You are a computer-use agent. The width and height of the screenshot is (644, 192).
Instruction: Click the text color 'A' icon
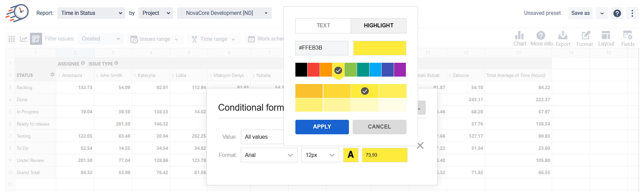[x=351, y=155]
